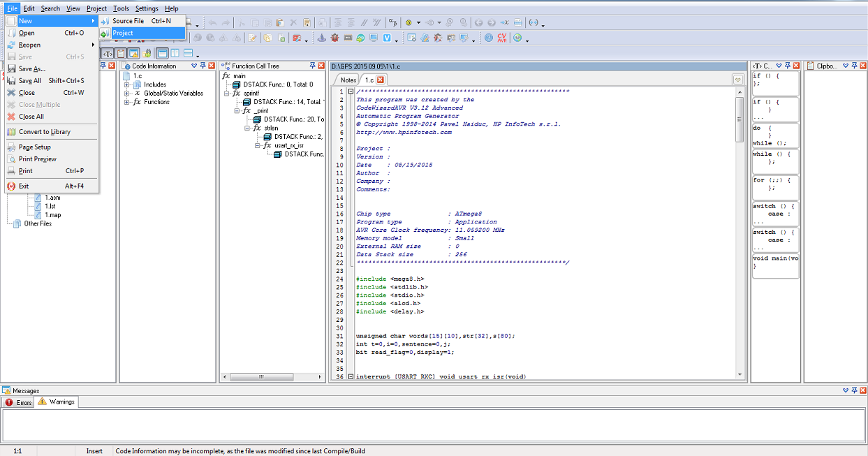Click the CodeVisionAVR CV AVR toolbar icon
The image size is (868, 456).
pyautogui.click(x=503, y=38)
